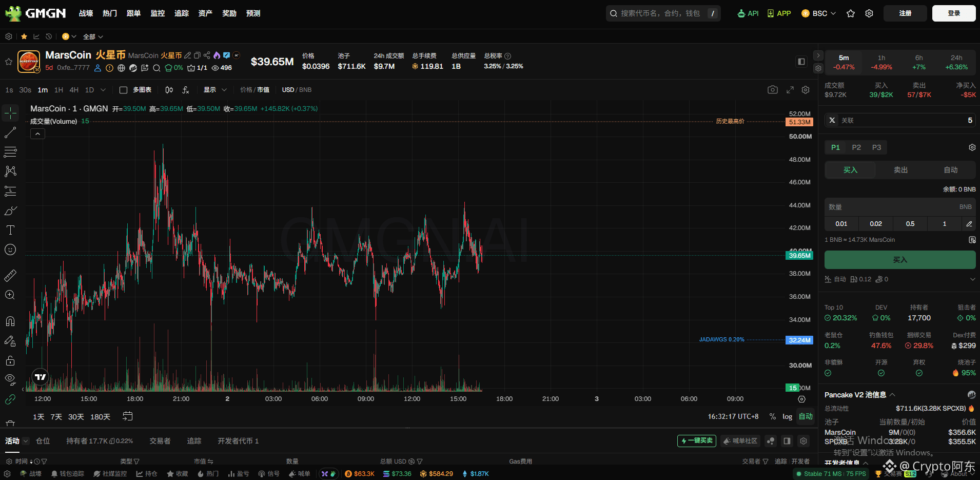Select the pattern drawing tool
The width and height of the screenshot is (980, 480).
(x=10, y=171)
